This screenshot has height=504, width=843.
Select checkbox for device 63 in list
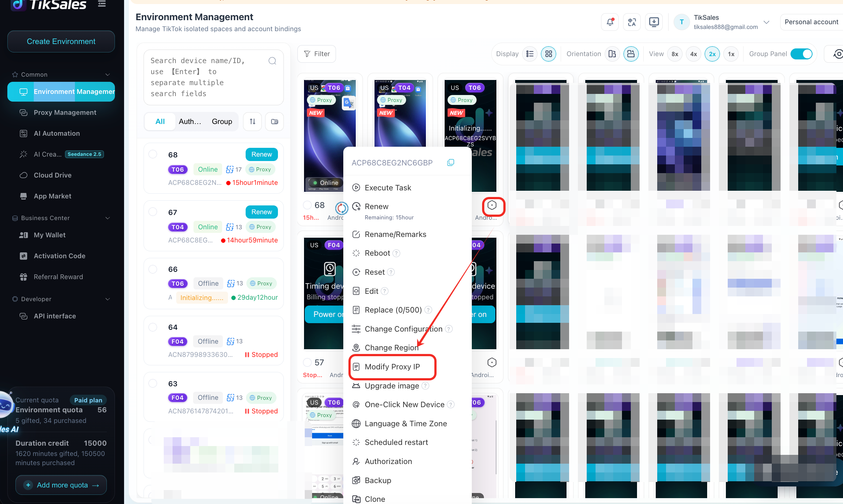pos(153,384)
